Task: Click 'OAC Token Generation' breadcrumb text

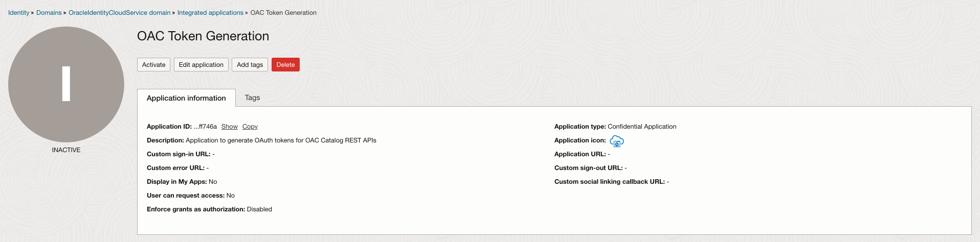Action: point(283,13)
